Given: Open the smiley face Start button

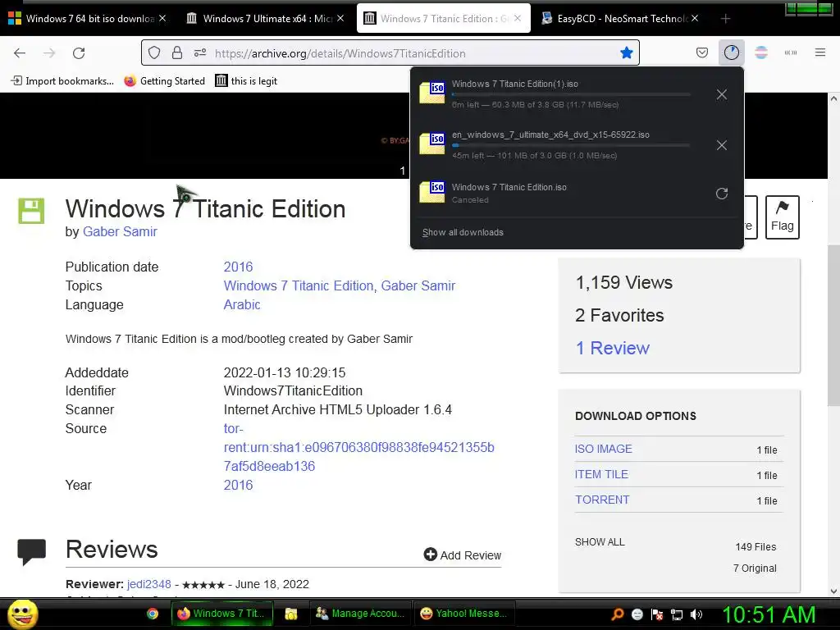Looking at the screenshot, I should point(22,614).
